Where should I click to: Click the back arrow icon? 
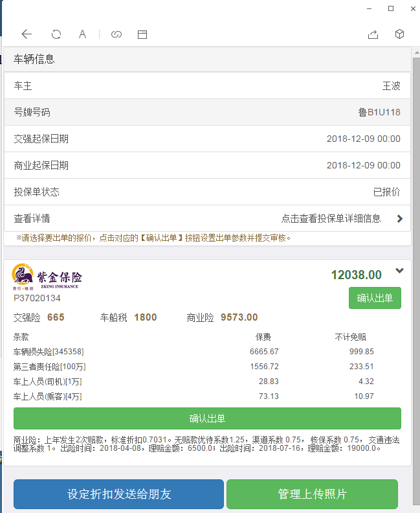click(x=27, y=34)
